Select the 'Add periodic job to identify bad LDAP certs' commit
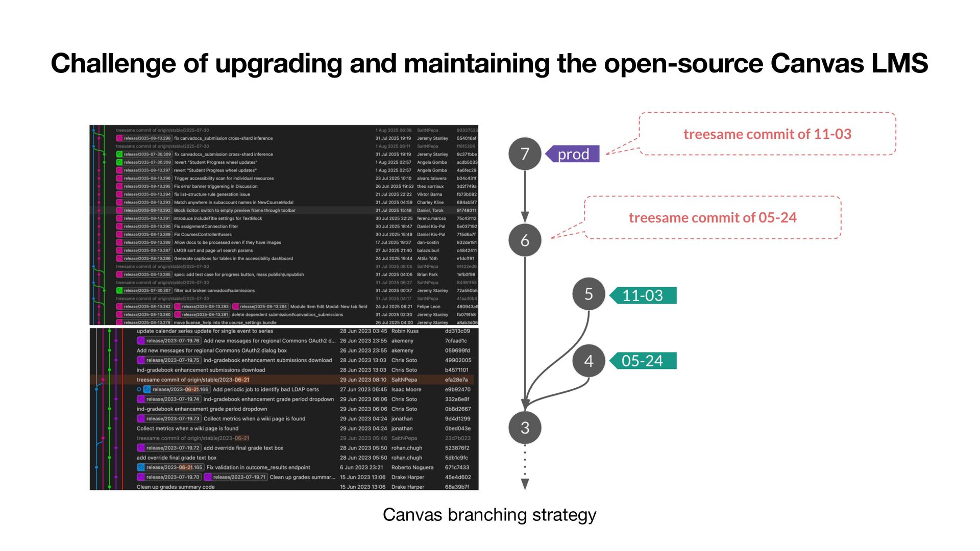 pyautogui.click(x=265, y=389)
